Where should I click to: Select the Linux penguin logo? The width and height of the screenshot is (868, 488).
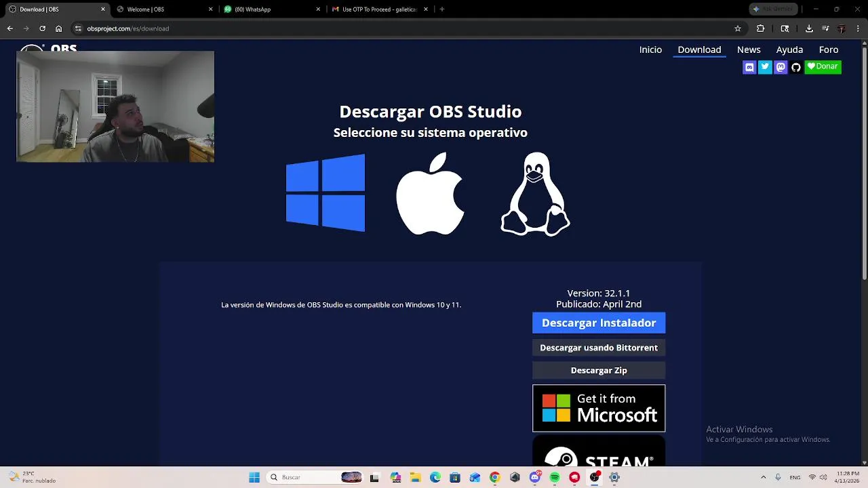coord(535,194)
